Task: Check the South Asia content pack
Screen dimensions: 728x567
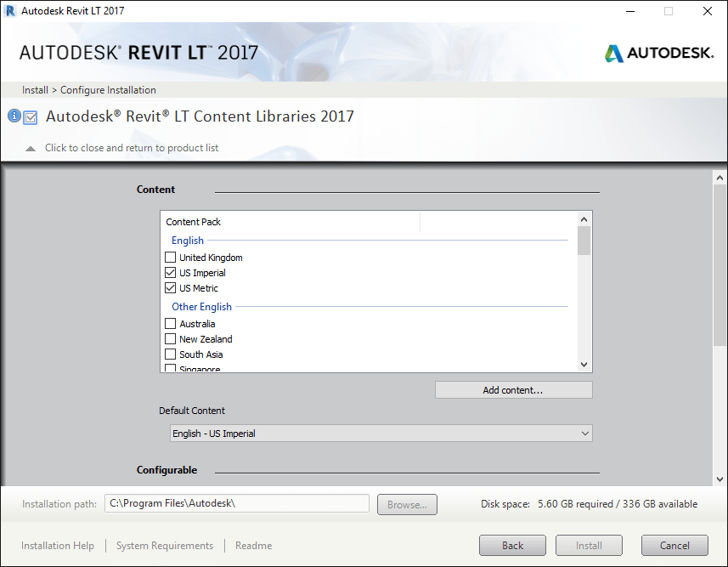Action: (x=171, y=354)
